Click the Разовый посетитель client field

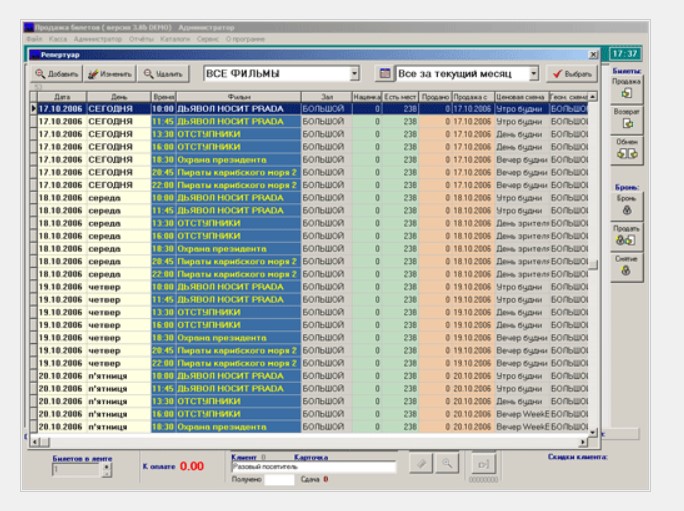coord(313,467)
